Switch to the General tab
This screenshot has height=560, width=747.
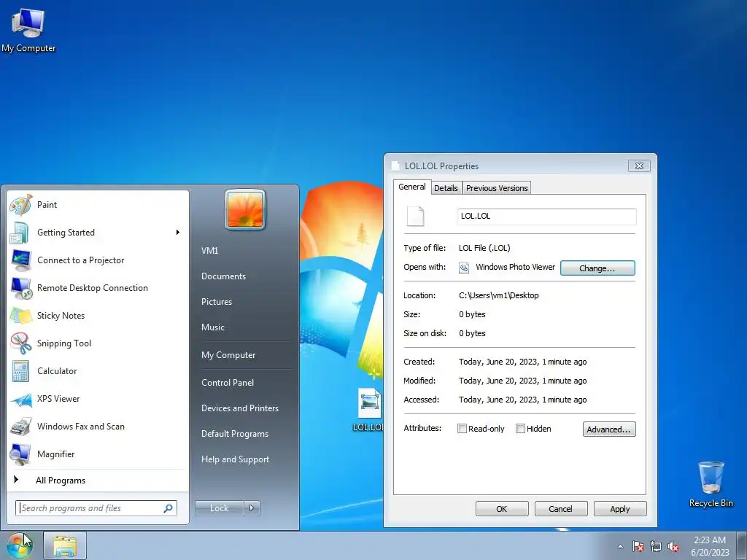click(x=412, y=187)
